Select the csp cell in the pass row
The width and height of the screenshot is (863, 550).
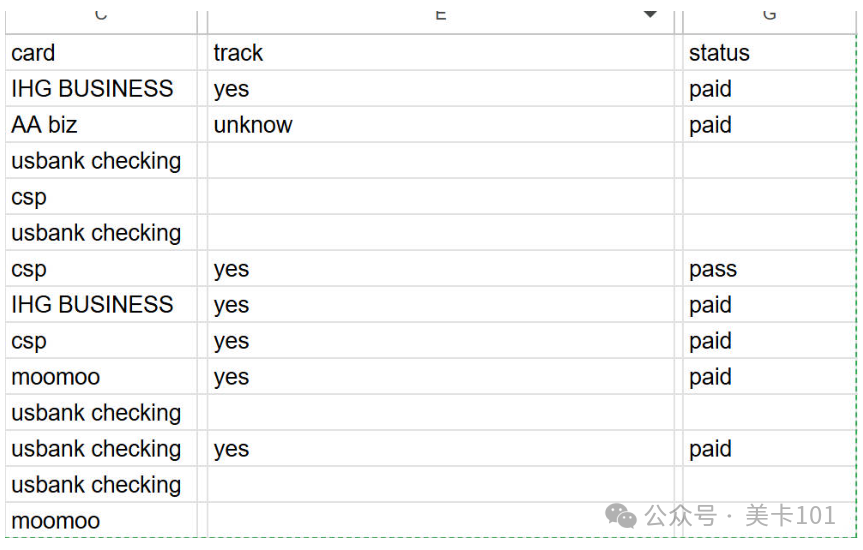tap(101, 269)
